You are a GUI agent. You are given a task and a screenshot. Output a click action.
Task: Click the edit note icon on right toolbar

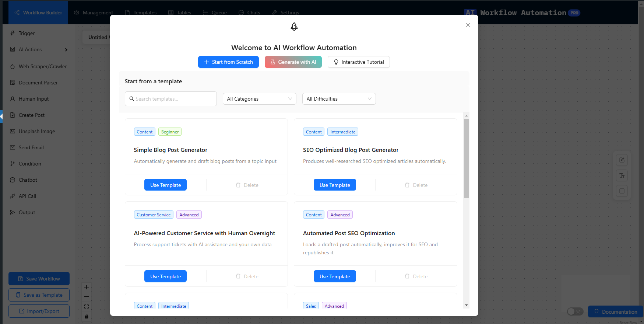(x=622, y=160)
